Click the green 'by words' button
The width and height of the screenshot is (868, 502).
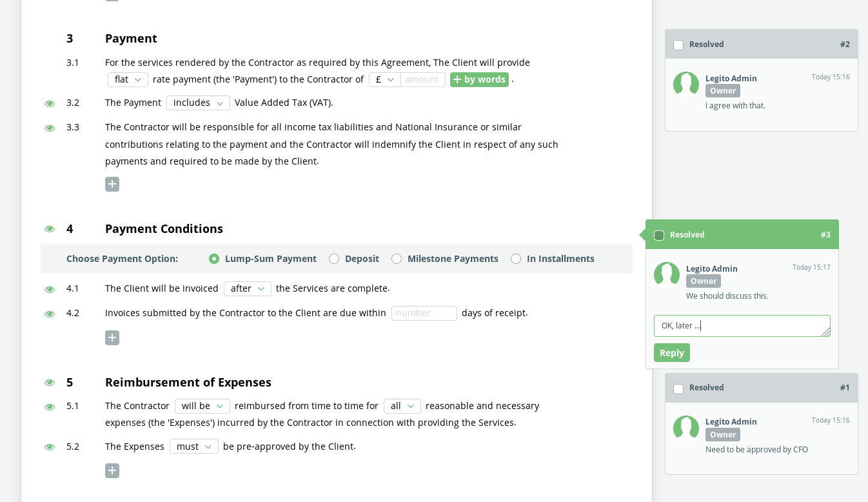(479, 79)
